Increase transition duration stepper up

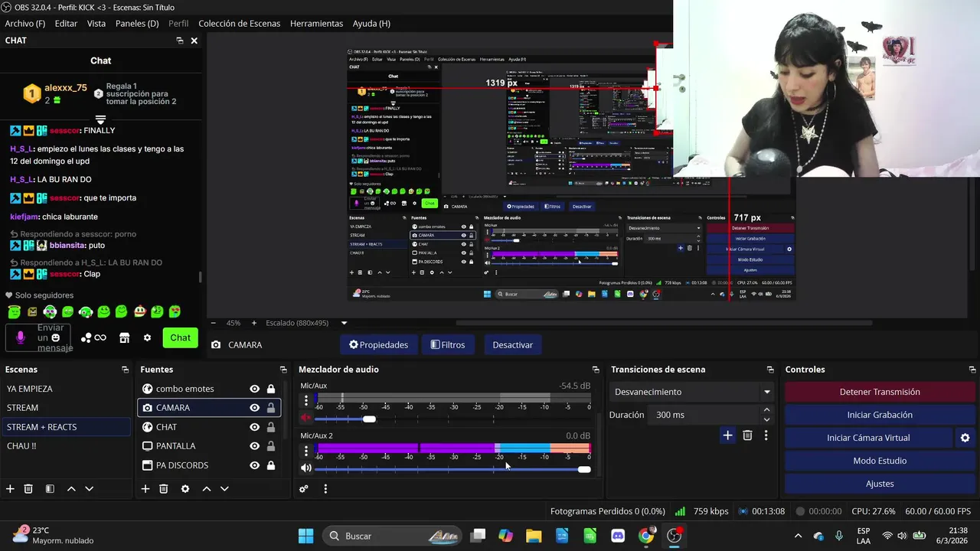pyautogui.click(x=766, y=410)
